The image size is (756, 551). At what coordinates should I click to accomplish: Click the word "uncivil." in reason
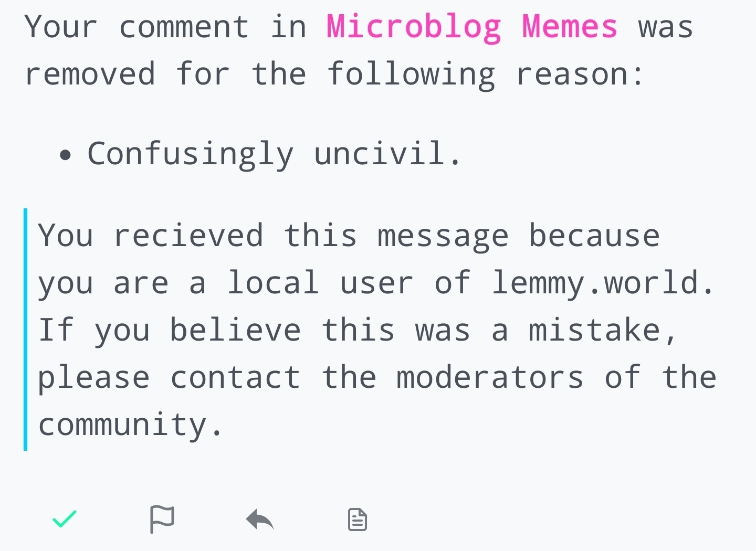tap(388, 153)
